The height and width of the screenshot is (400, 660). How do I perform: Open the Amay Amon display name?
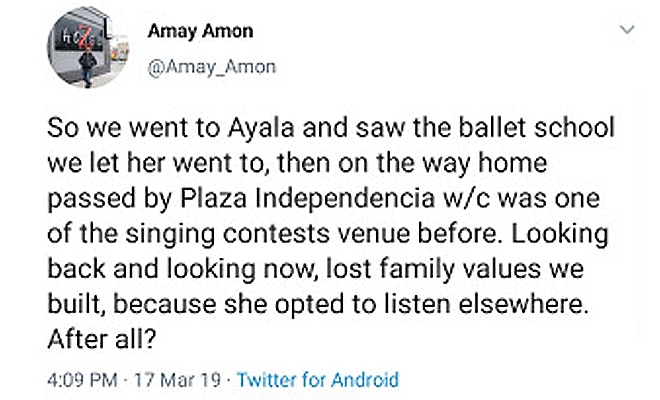point(200,31)
